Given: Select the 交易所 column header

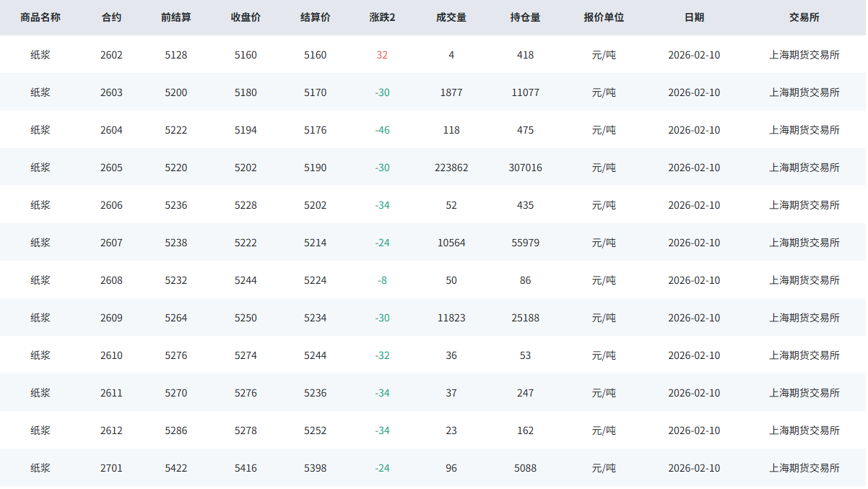Looking at the screenshot, I should point(804,17).
